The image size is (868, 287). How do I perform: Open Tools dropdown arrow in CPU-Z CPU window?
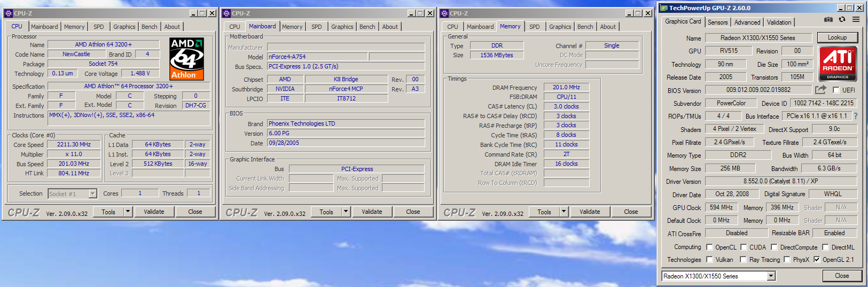point(128,212)
